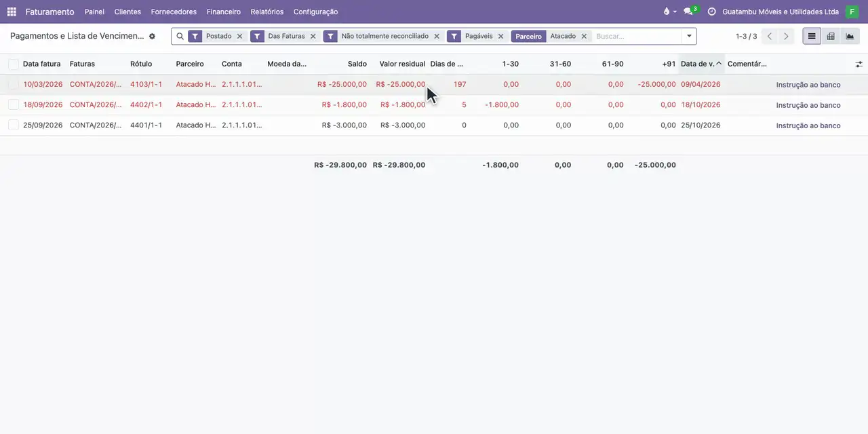The height and width of the screenshot is (434, 868).
Task: Go to previous page of records
Action: (769, 37)
